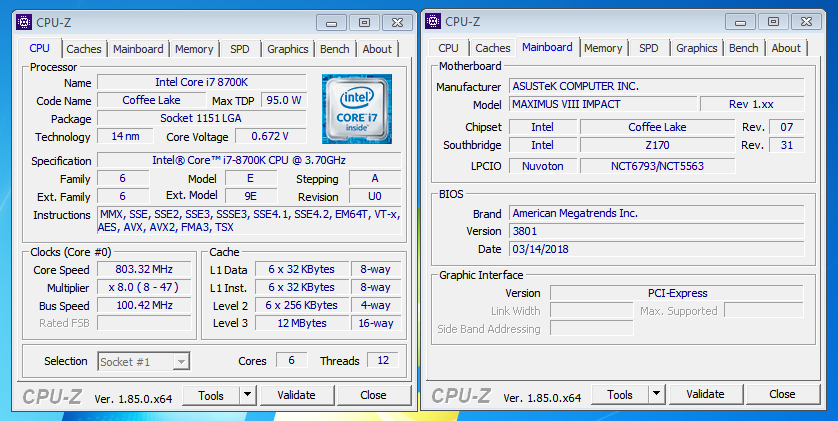Screen dimensions: 838x421
Task: Click the 803.32 MHz core speed value
Action: pos(144,269)
